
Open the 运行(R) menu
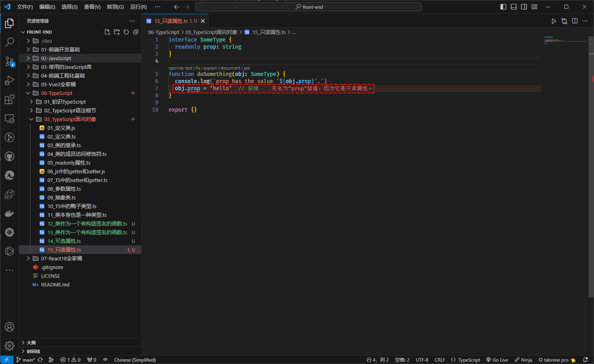tap(138, 7)
